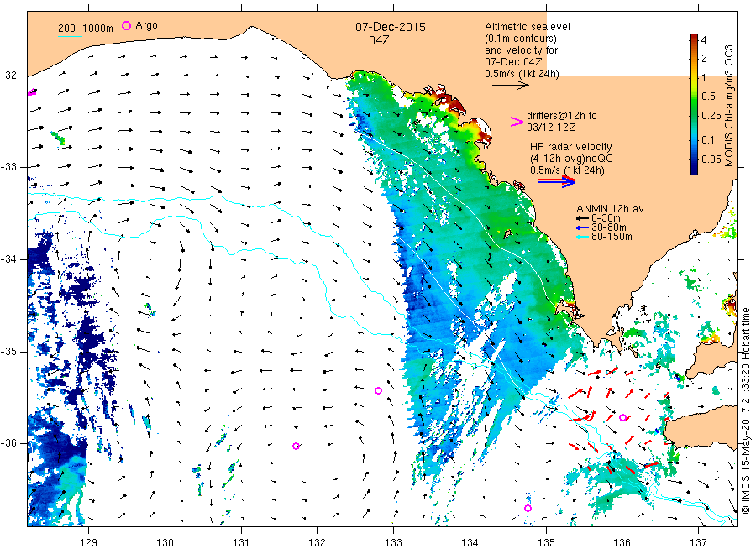This screenshot has width=756, height=554.
Task: Click the black altimetric velocity reference arrow
Action: 511,86
